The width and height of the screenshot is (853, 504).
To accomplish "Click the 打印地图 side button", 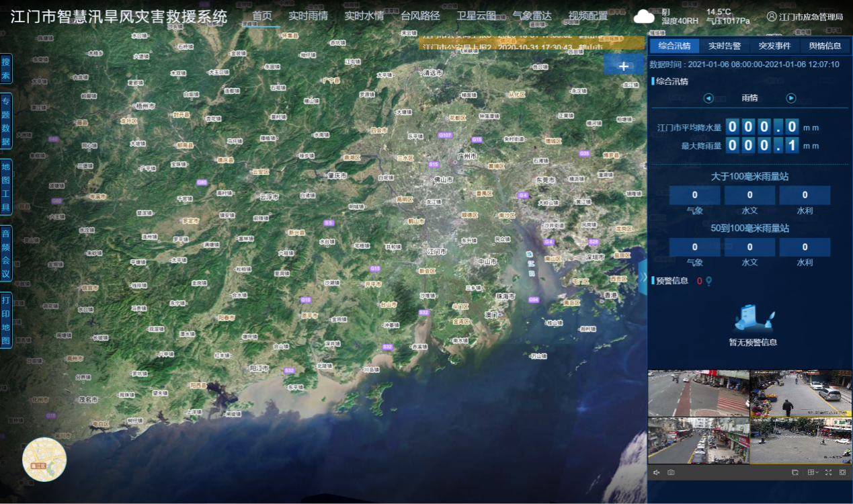I will tap(5, 319).
